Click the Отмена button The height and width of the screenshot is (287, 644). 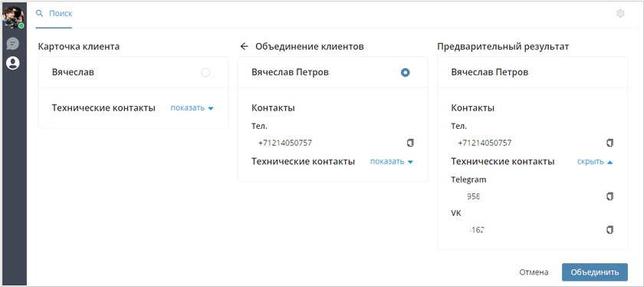[534, 272]
